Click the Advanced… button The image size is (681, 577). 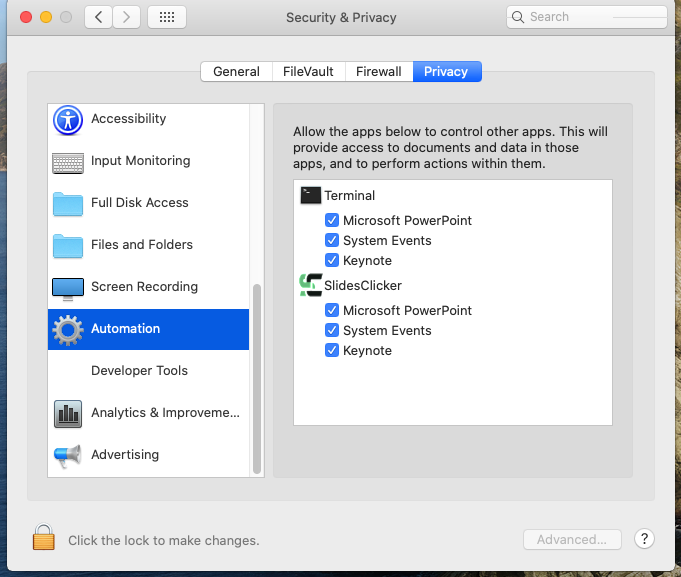[572, 539]
